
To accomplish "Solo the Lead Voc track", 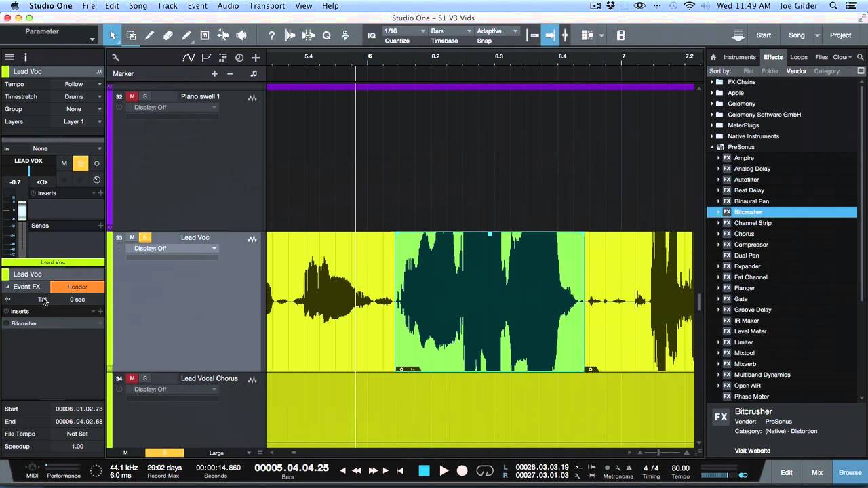I will pyautogui.click(x=145, y=237).
